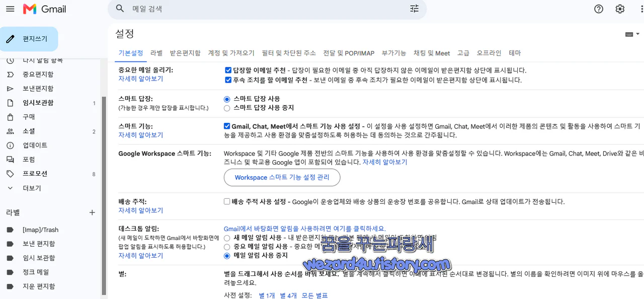644x299 pixels.
Task: Select 중요 메일 알림 사용 radio button
Action: (x=227, y=247)
